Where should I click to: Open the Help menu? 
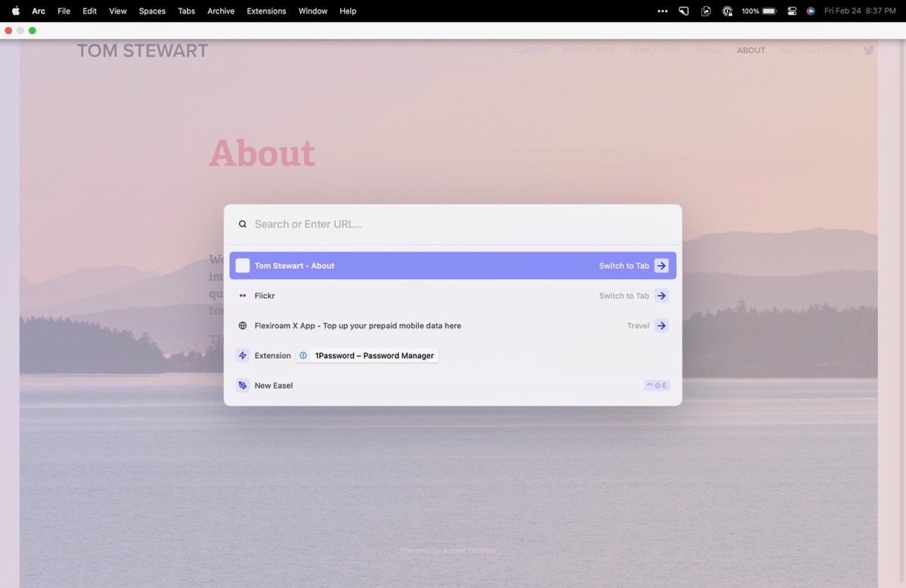pyautogui.click(x=348, y=11)
